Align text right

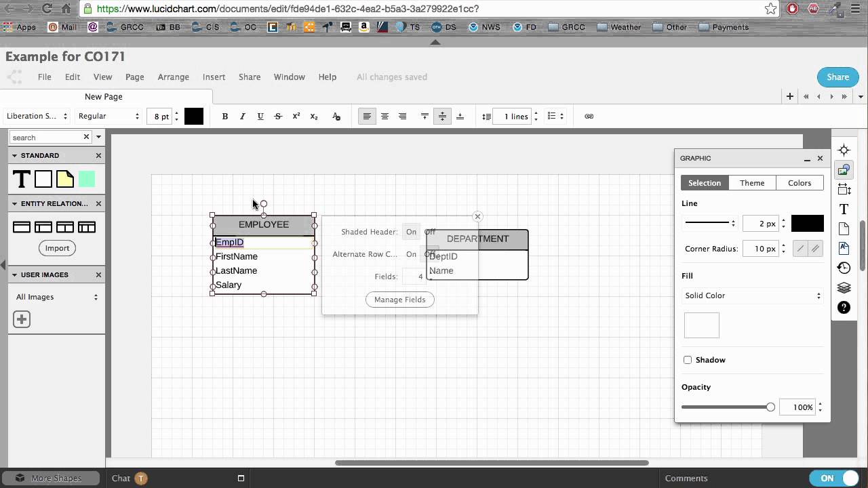point(402,117)
